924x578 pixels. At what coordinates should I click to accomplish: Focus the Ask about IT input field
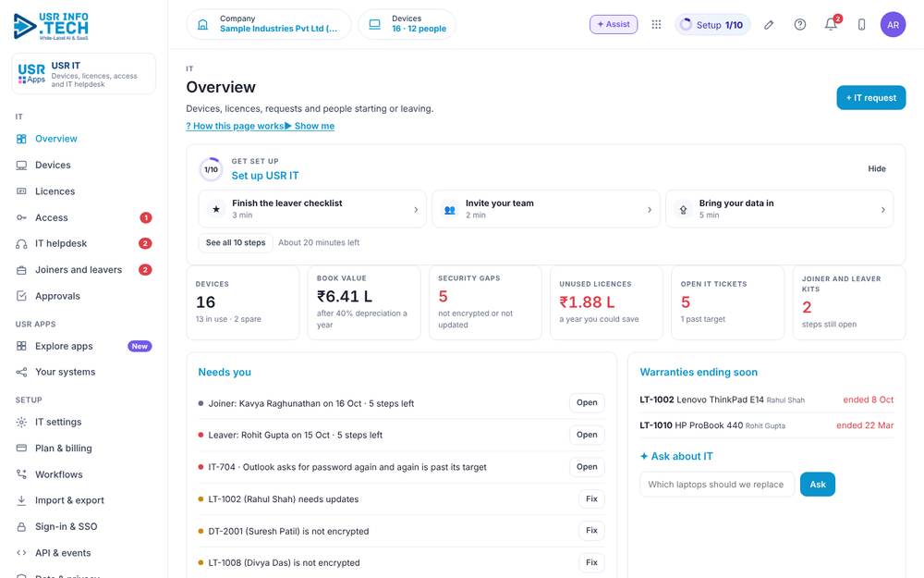coord(717,485)
